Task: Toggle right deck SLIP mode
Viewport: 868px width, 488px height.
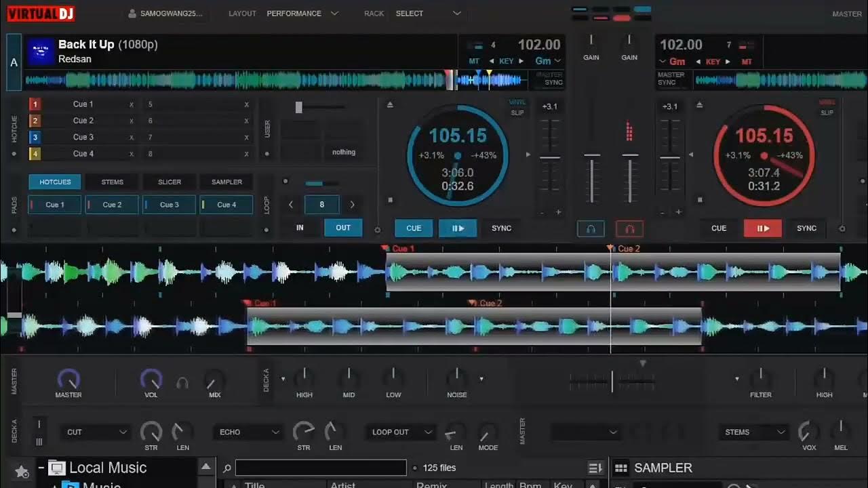Action: tap(827, 113)
